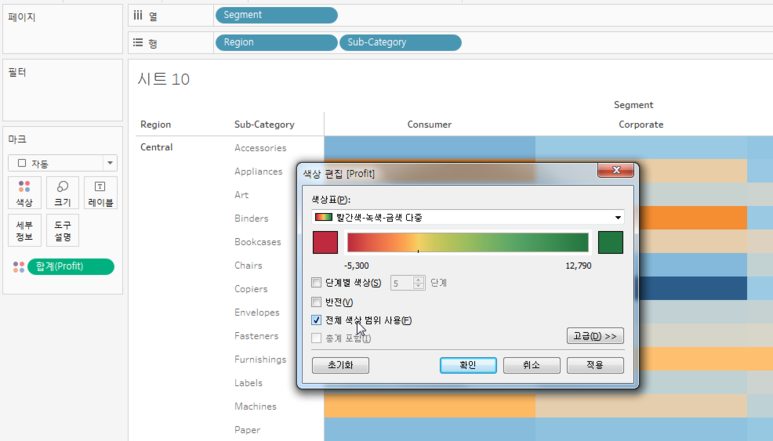Screen dimensions: 773x441
Task: Select the 합계(Profit) pill on marks card
Action: pos(71,267)
